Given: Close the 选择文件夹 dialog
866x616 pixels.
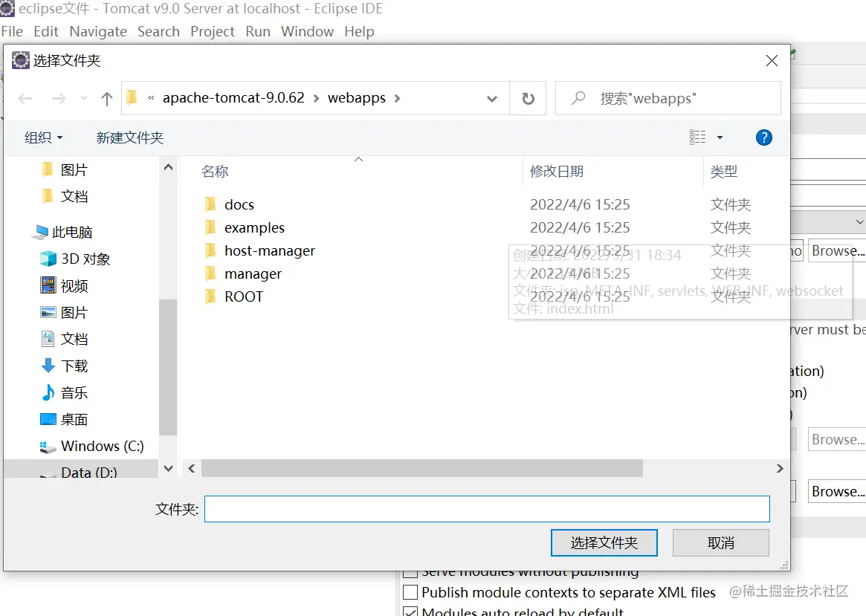Looking at the screenshot, I should 772,60.
